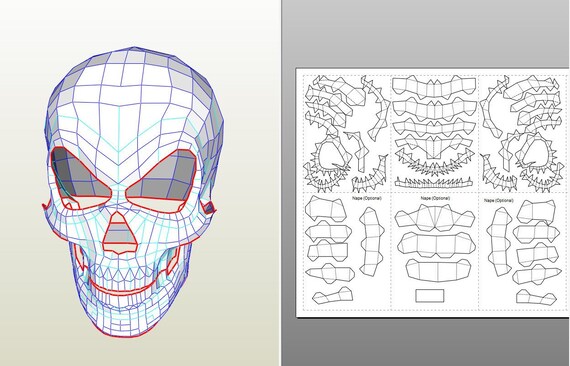Select the tall vertical strip on the lower-left page
Viewport: 570px width, 366px height.
point(372,241)
